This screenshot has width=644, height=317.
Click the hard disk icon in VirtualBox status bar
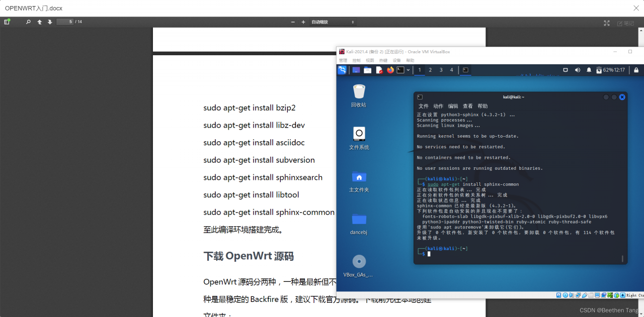tap(558, 295)
